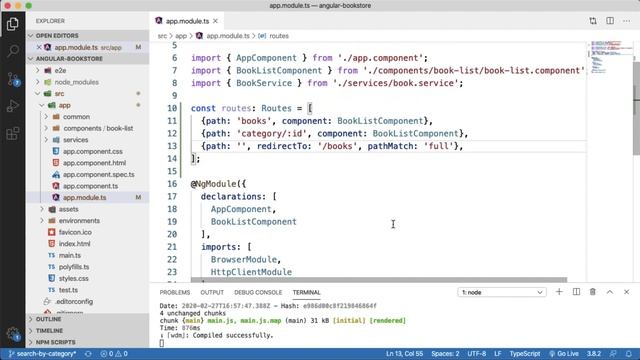Open the Explorer view in activity bar
This screenshot has height=360, width=640.
point(13,24)
